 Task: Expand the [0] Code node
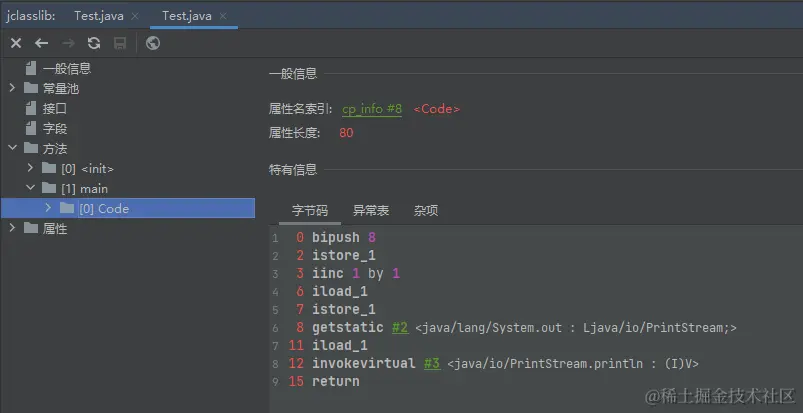[48, 208]
